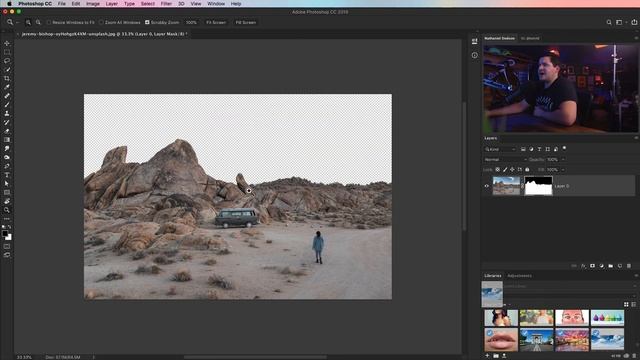Open the File menu

pos(62,4)
